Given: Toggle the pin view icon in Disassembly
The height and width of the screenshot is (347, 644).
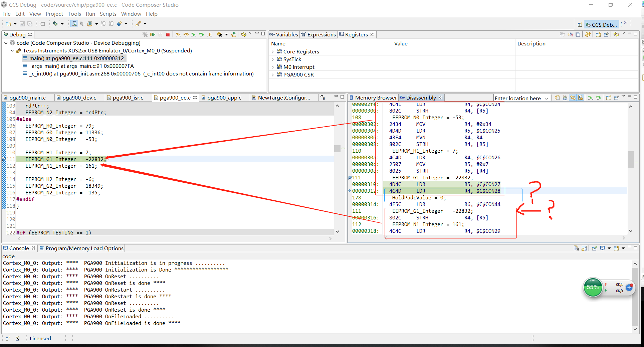Looking at the screenshot, I should (617, 98).
